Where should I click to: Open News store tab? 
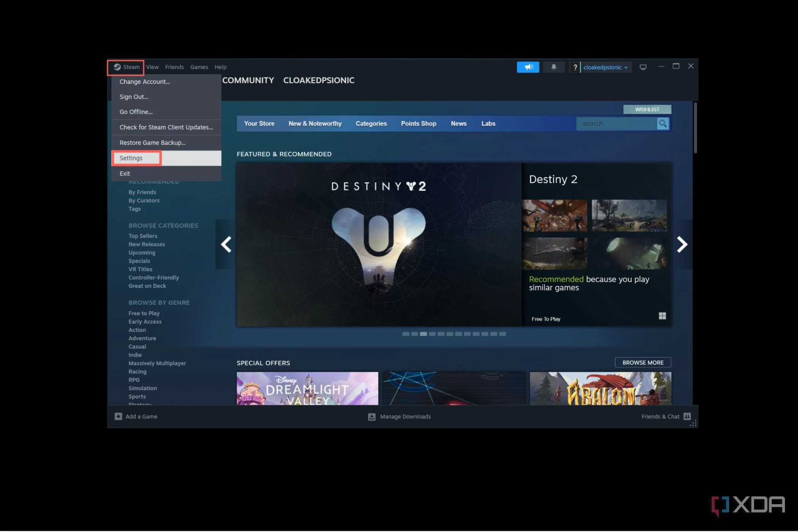click(459, 124)
